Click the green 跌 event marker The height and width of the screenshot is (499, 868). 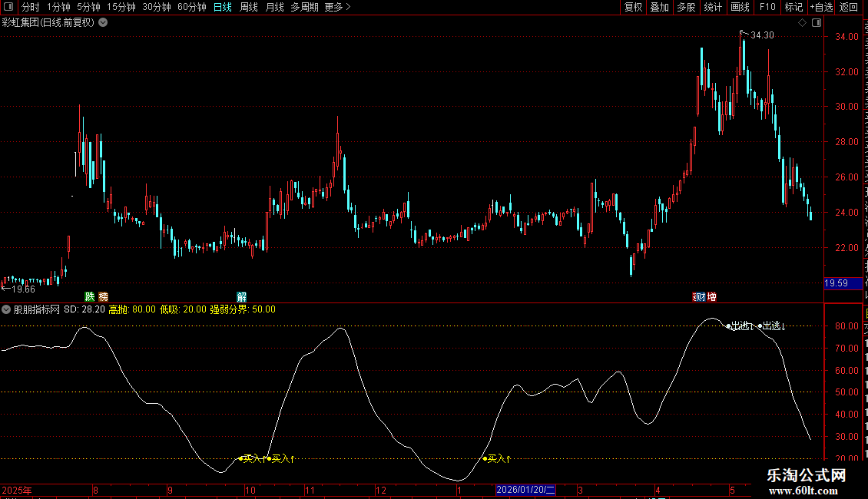(x=90, y=297)
